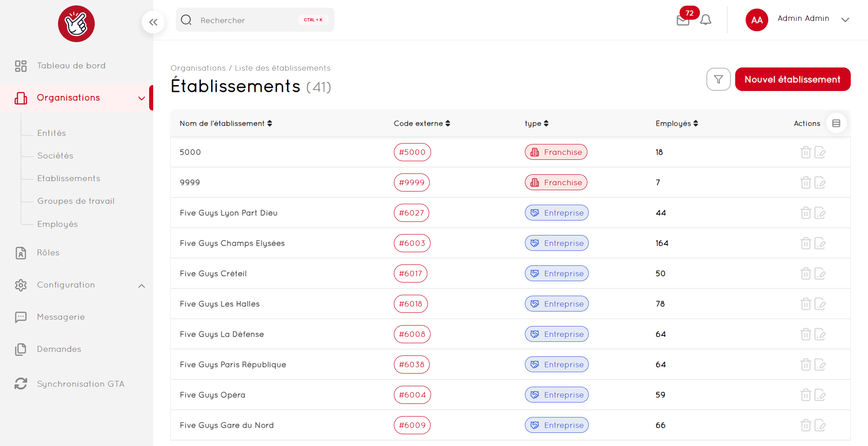Edit establishment 9999
Screen dimensions: 868x446
coord(820,182)
